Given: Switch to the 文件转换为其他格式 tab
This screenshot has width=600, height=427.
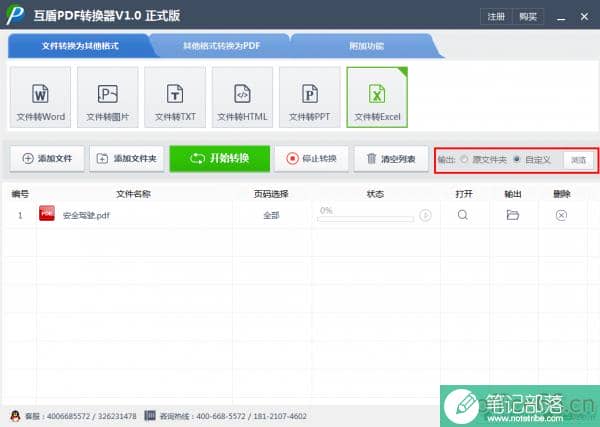Looking at the screenshot, I should pos(80,46).
